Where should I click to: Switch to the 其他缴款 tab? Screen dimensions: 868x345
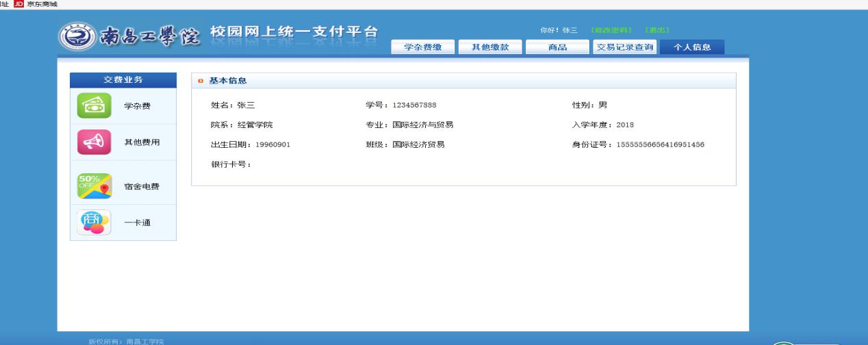click(x=490, y=47)
